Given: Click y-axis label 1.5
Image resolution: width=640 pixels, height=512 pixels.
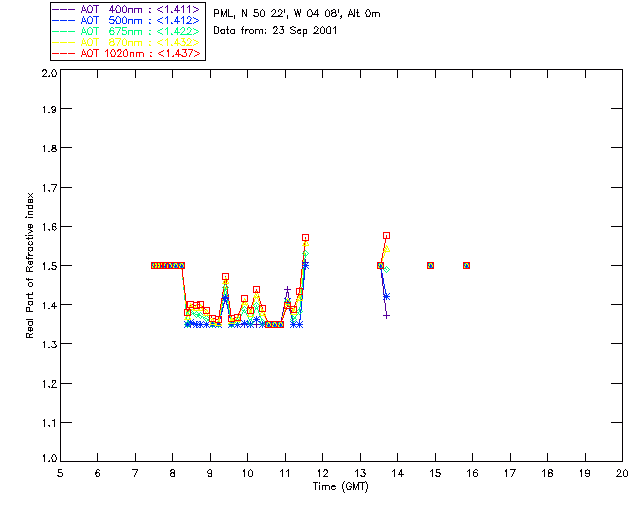Looking at the screenshot, I should coord(49,266).
